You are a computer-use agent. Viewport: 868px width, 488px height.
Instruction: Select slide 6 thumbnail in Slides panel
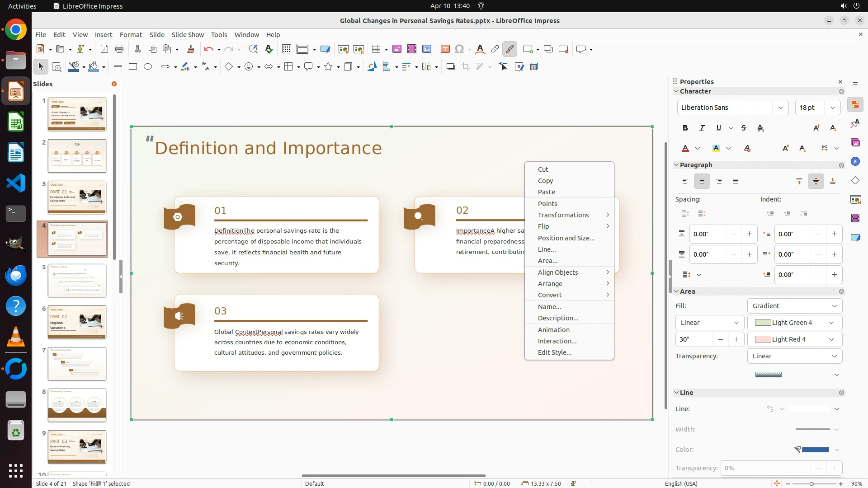tap(77, 322)
